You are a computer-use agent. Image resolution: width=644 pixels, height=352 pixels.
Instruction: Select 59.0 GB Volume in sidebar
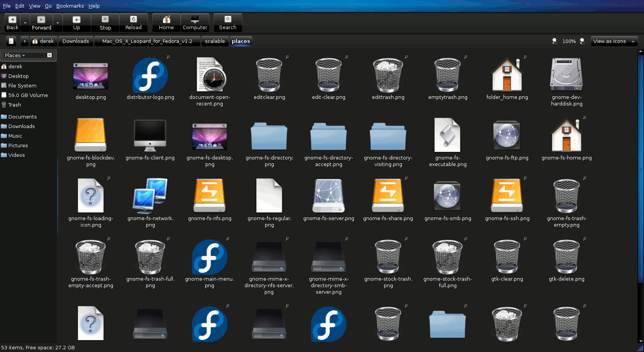coord(28,95)
